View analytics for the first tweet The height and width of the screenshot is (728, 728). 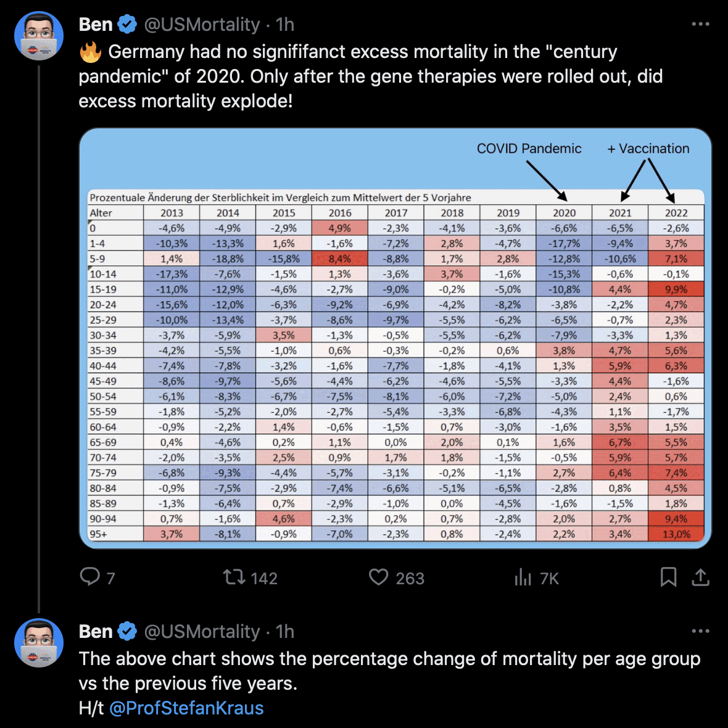click(x=523, y=577)
